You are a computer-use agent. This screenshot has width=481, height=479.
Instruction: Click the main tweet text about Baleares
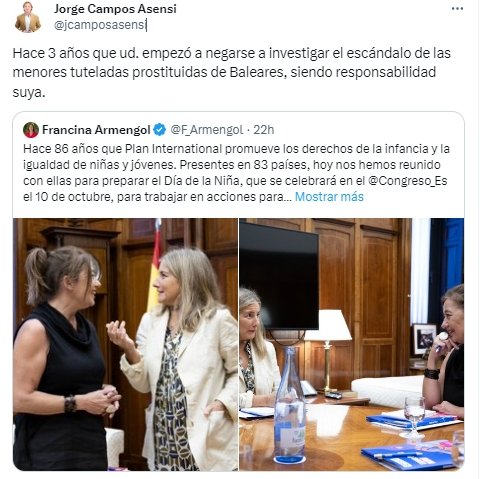[232, 72]
